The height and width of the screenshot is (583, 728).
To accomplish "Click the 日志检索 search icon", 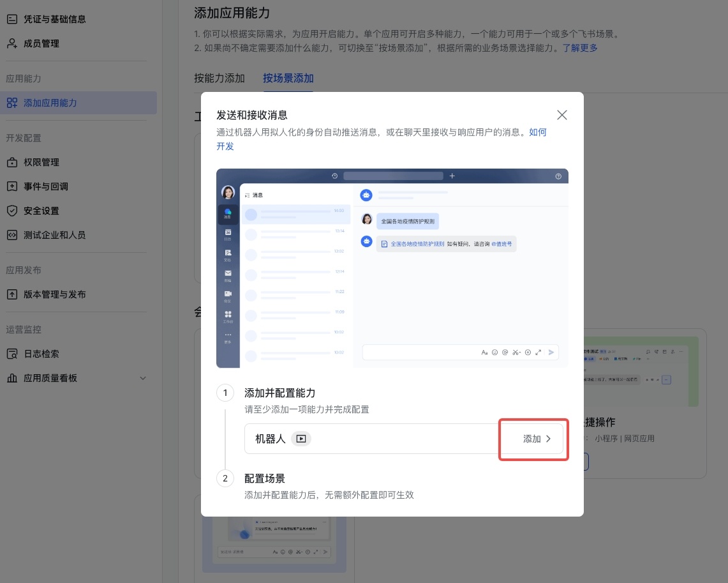I will [x=12, y=354].
